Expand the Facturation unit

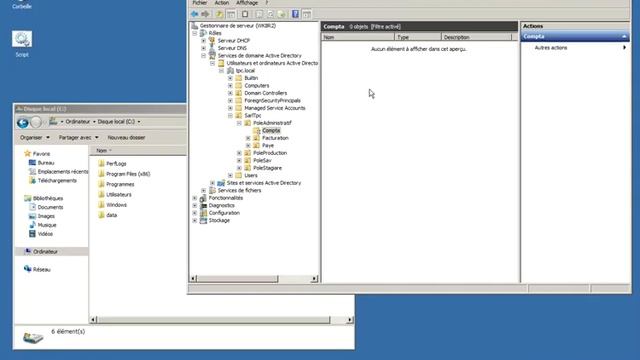pos(248,138)
